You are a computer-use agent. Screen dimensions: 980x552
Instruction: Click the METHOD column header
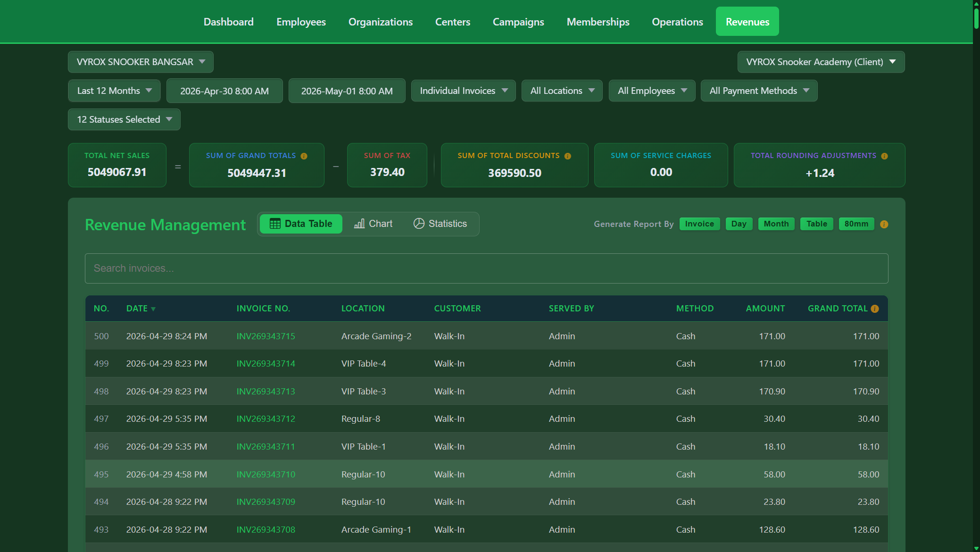pos(695,309)
